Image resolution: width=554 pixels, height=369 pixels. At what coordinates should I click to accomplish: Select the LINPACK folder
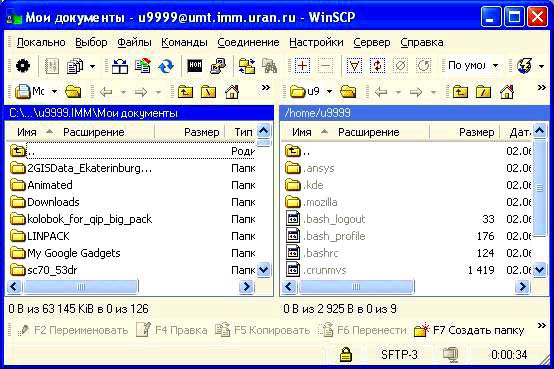pos(40,236)
